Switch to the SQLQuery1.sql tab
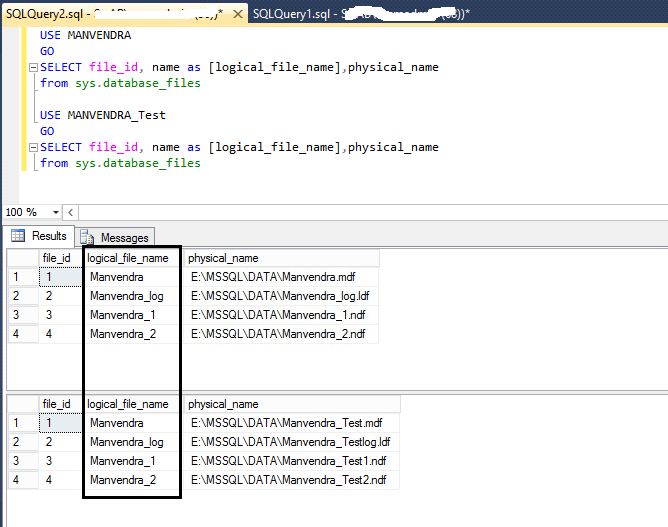This screenshot has width=668, height=527. 361,14
